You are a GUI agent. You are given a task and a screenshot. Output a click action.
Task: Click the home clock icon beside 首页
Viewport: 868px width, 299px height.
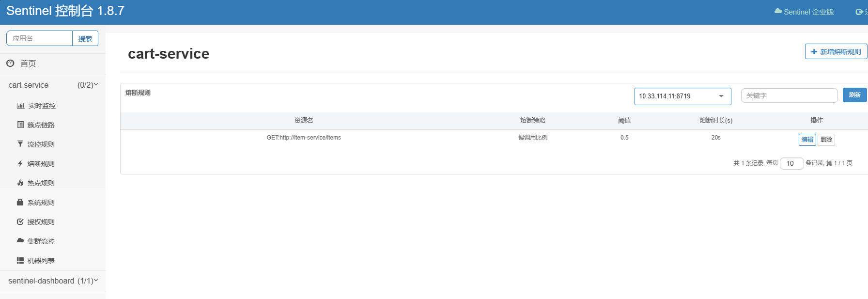coord(10,63)
